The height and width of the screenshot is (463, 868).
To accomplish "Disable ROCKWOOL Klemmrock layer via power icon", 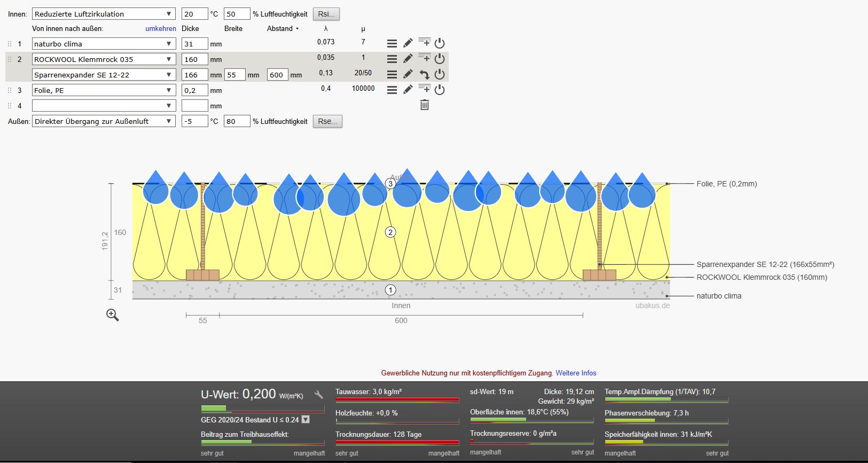I will 440,59.
